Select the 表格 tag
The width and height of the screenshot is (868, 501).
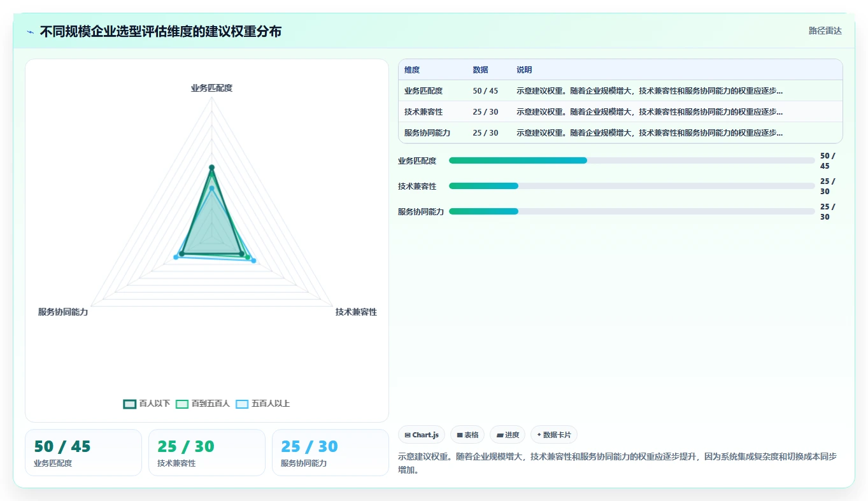pos(467,435)
